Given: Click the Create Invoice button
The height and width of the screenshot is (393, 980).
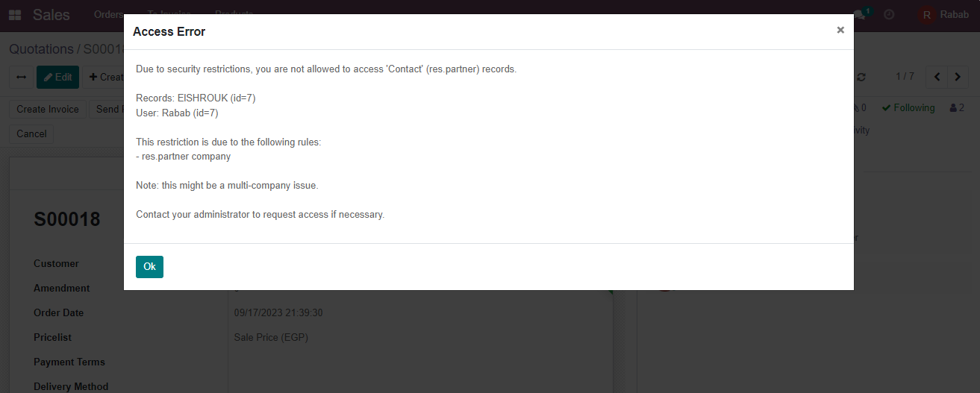Looking at the screenshot, I should (48, 109).
